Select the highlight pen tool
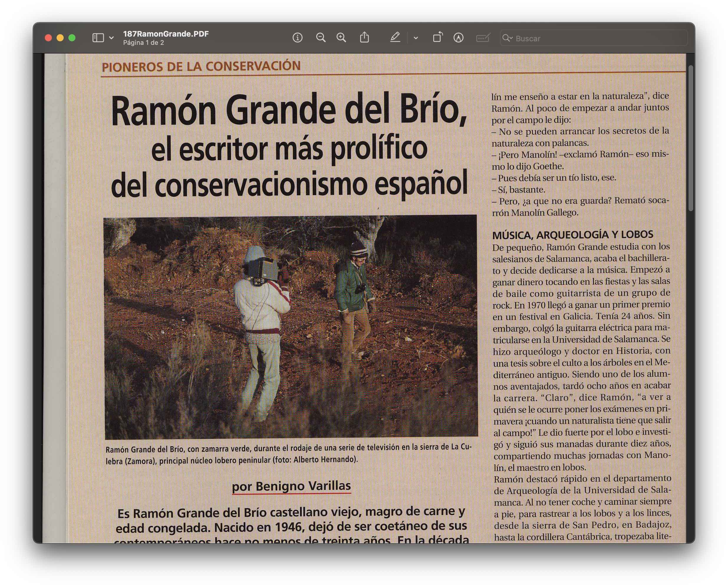Viewport: 728px width, 587px height. click(x=395, y=37)
